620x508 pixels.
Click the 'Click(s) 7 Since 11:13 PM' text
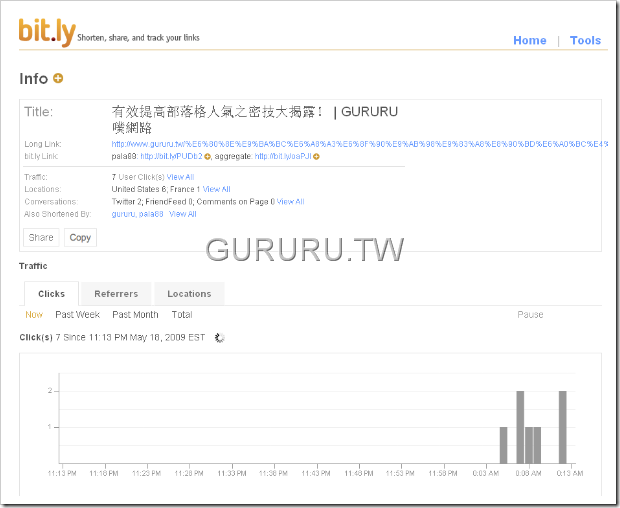[x=112, y=338]
